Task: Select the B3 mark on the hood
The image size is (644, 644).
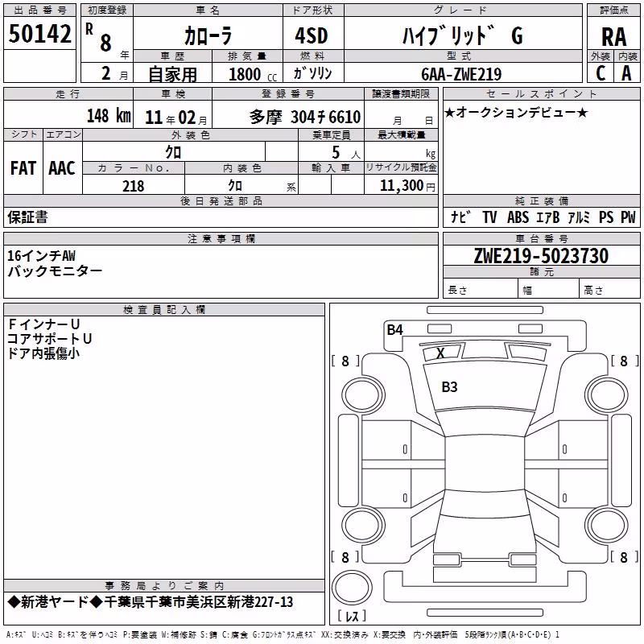Action: click(449, 387)
